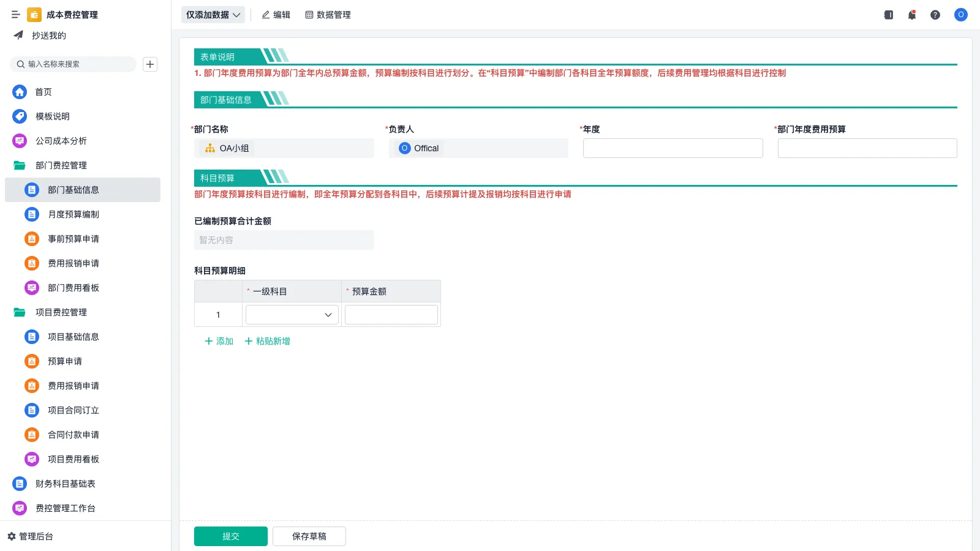Click the 已编制预算合计金额 field
This screenshot has width=980, height=551.
[x=284, y=240]
